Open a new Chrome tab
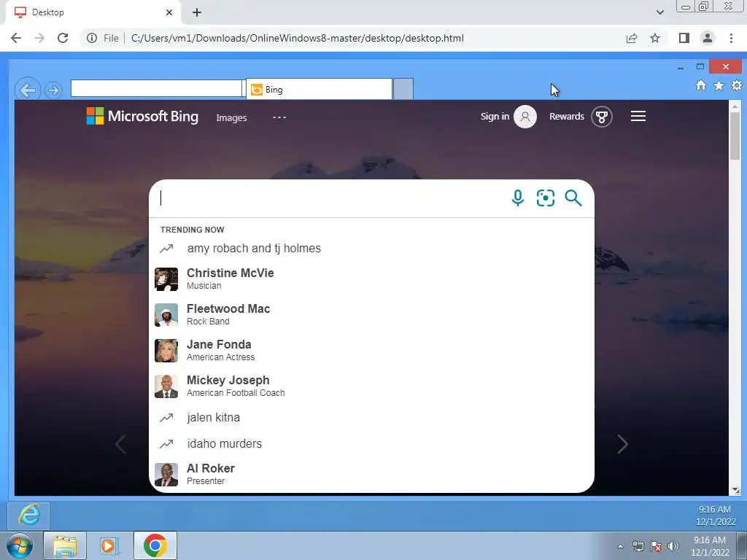Viewport: 747px width, 560px height. pos(197,12)
